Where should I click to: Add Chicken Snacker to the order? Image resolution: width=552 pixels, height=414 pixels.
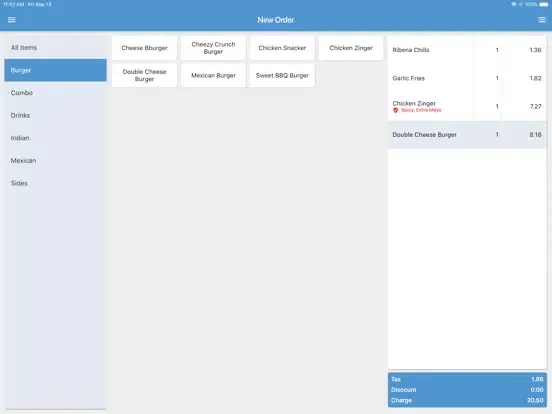click(x=282, y=48)
